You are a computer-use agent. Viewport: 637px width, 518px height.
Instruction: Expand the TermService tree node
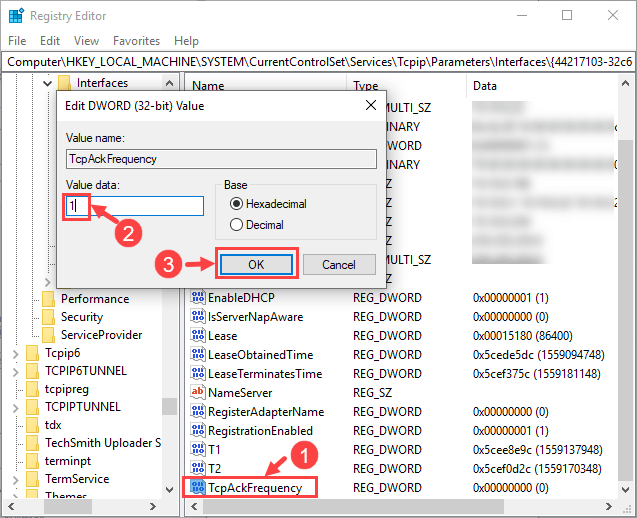pos(15,480)
